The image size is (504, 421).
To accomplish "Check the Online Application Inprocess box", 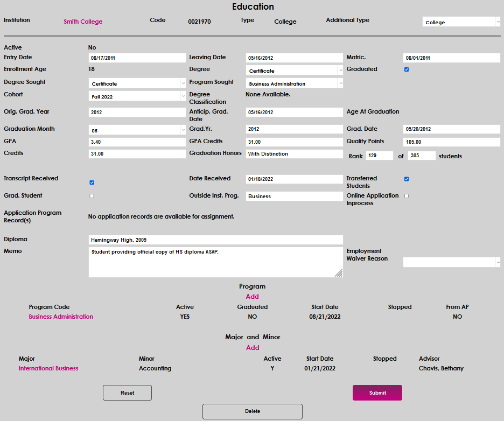I will tap(407, 196).
